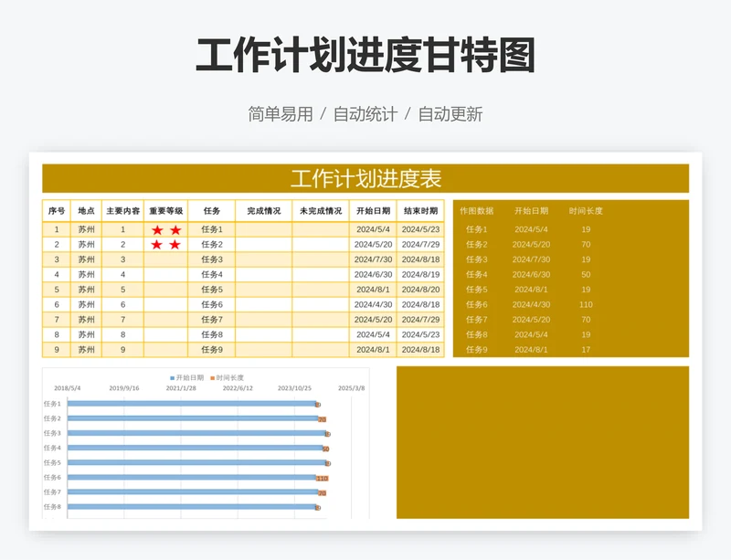
Task: Select the orange 110 segment for 任务6 bar
Action: coord(323,478)
